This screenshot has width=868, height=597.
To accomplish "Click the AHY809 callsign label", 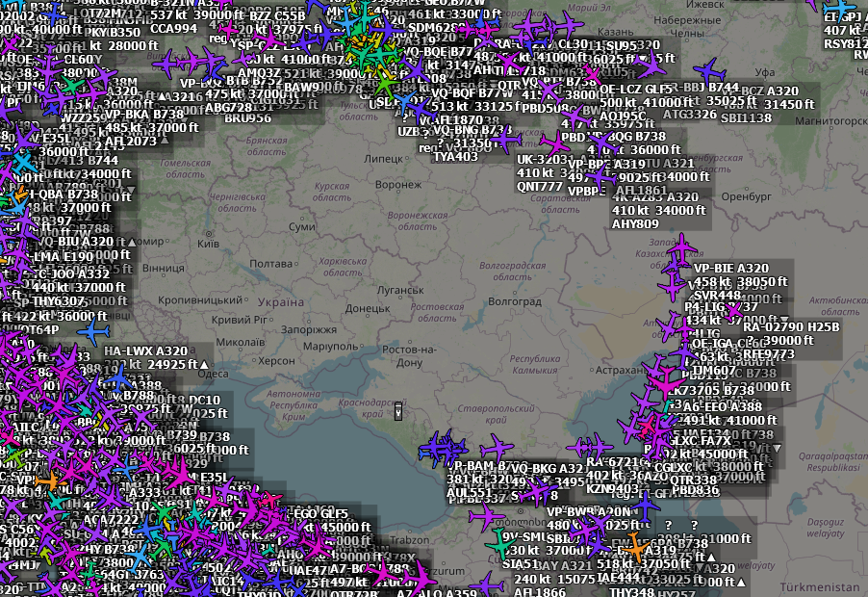I will tap(635, 224).
